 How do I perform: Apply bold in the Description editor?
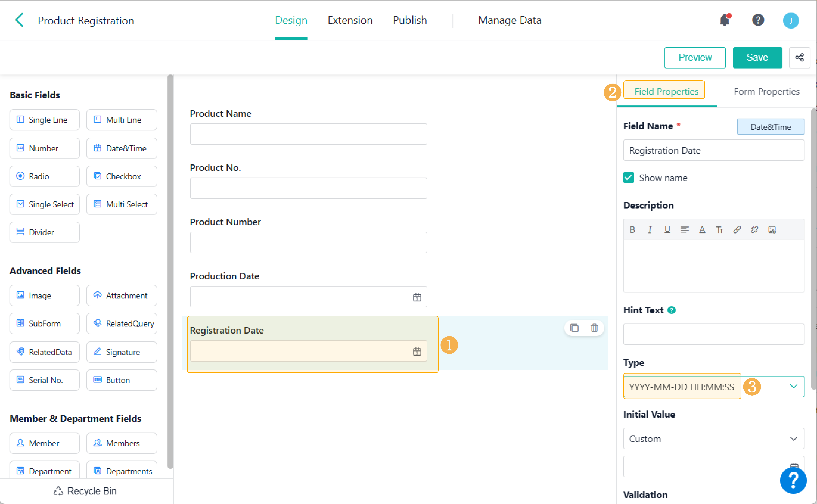tap(632, 230)
